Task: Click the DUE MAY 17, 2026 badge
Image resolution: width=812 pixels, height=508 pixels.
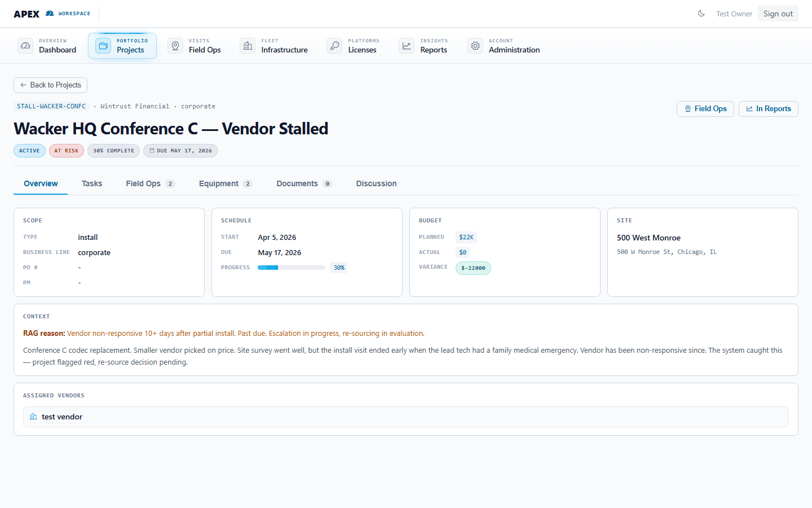Action: coord(180,151)
